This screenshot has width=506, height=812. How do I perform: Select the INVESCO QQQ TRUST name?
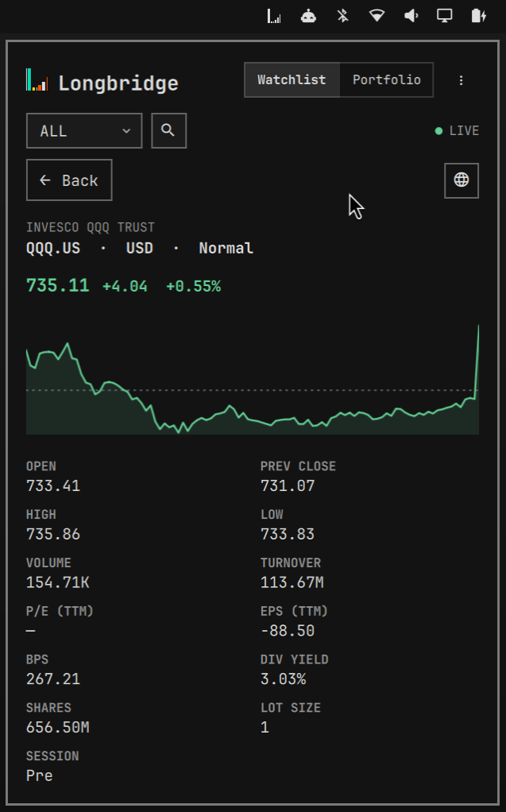click(x=90, y=227)
